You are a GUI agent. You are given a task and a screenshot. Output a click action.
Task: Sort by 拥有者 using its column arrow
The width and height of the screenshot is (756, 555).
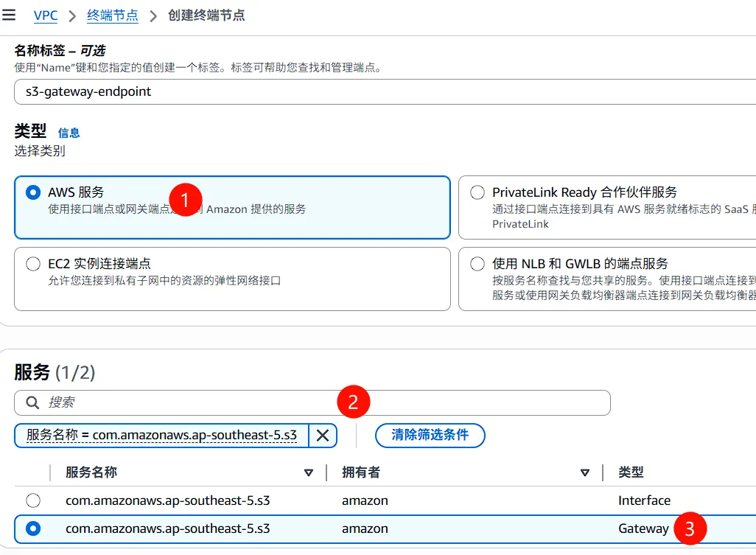(x=585, y=472)
